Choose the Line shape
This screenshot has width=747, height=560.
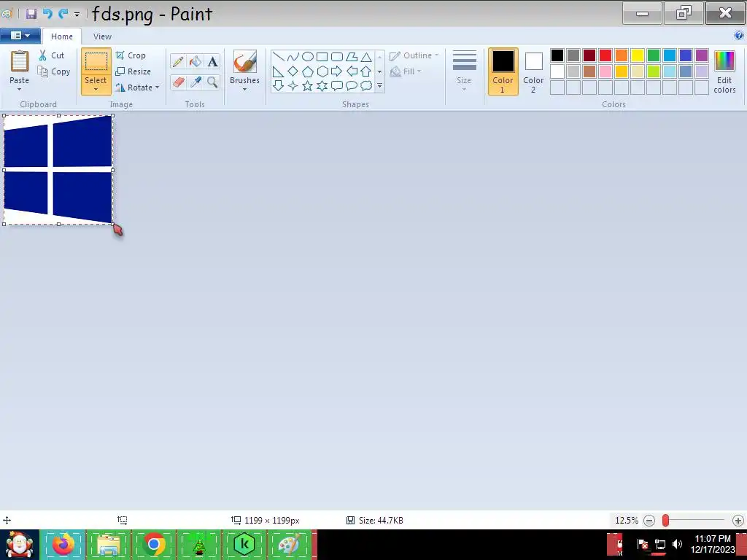(x=278, y=57)
